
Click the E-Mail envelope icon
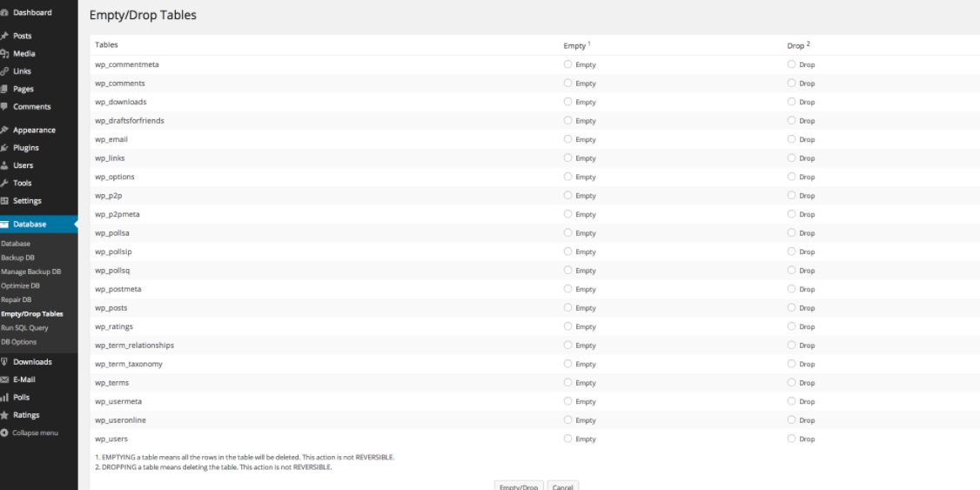[4, 379]
